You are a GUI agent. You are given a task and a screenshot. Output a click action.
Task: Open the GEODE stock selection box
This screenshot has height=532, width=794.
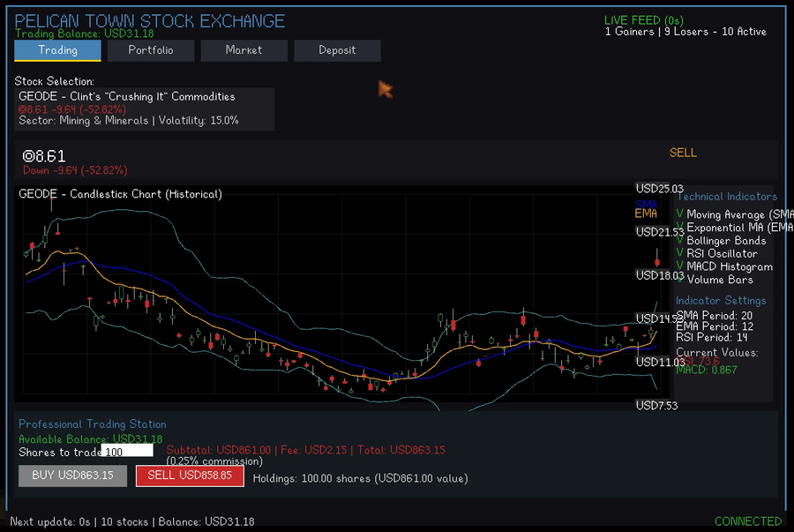[145, 109]
